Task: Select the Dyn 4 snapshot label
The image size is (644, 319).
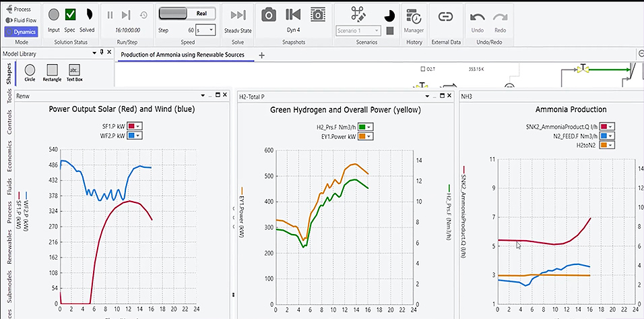Action: click(x=293, y=30)
